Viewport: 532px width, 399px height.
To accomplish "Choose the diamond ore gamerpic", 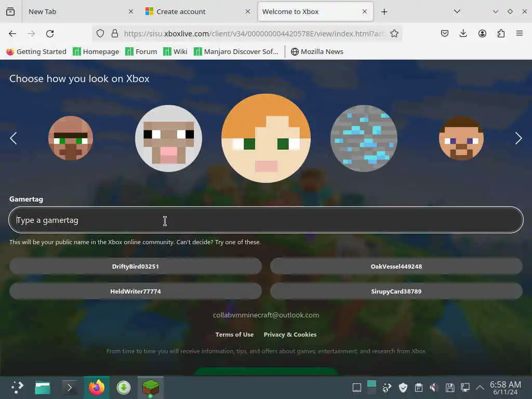I will [364, 138].
